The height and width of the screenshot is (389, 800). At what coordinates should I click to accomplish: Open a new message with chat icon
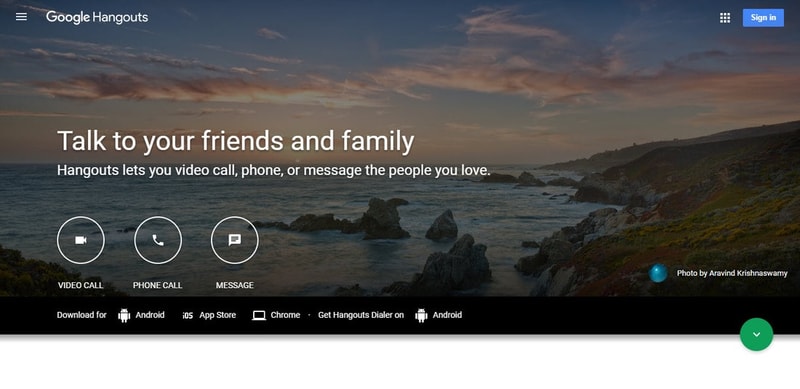tap(235, 240)
